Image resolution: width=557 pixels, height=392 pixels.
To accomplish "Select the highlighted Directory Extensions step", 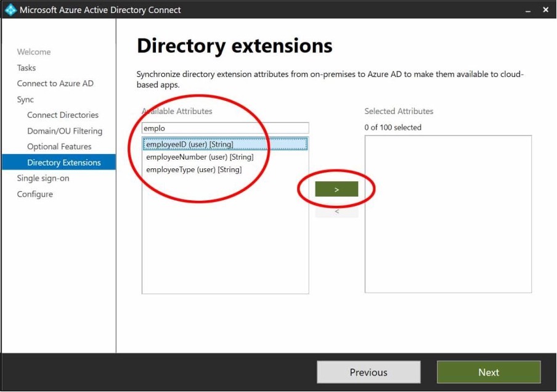I will [63, 163].
